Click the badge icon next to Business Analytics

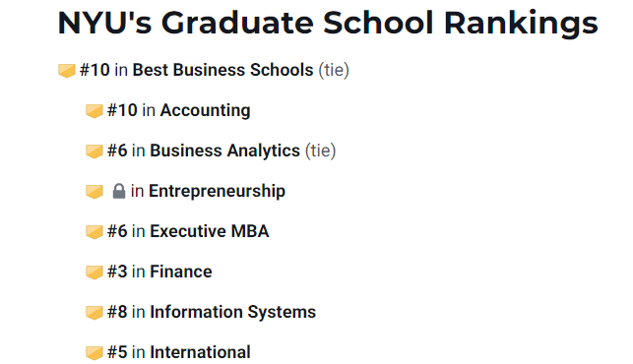(x=95, y=151)
